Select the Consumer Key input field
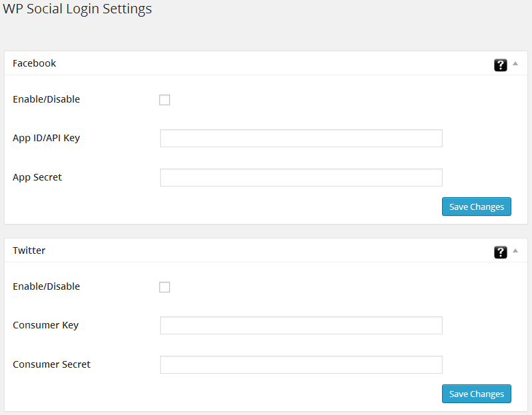Viewport: 532px width, 415px height. coord(301,325)
